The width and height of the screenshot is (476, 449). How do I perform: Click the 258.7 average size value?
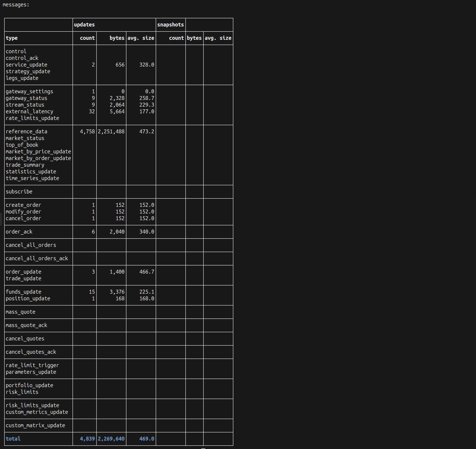coord(147,98)
